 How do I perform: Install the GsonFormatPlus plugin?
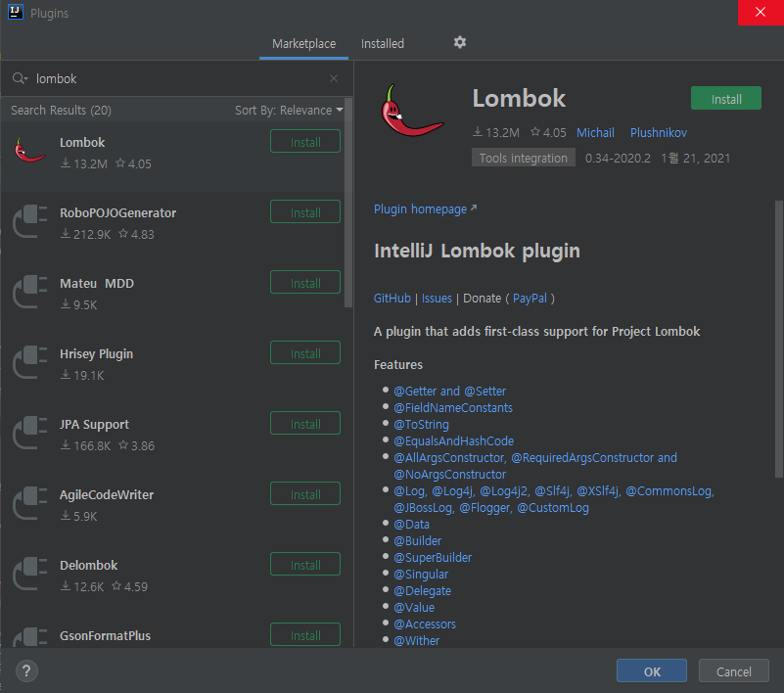click(x=305, y=634)
